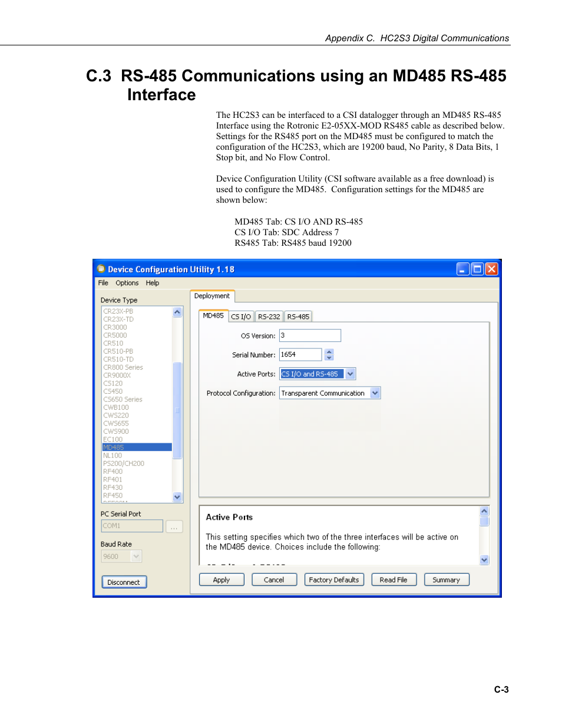Open the Baud Rate dropdown
The width and height of the screenshot is (562, 728).
[x=137, y=556]
